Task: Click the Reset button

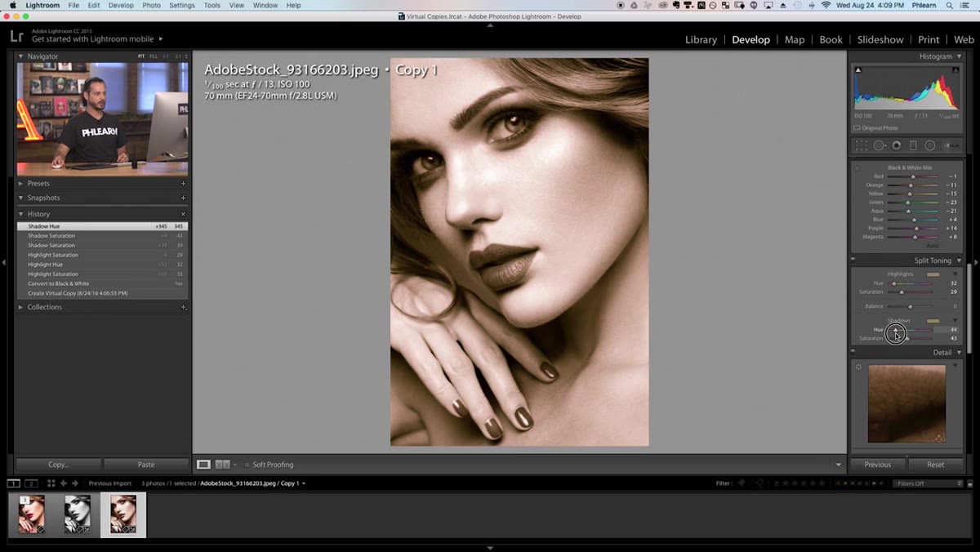Action: coord(935,465)
